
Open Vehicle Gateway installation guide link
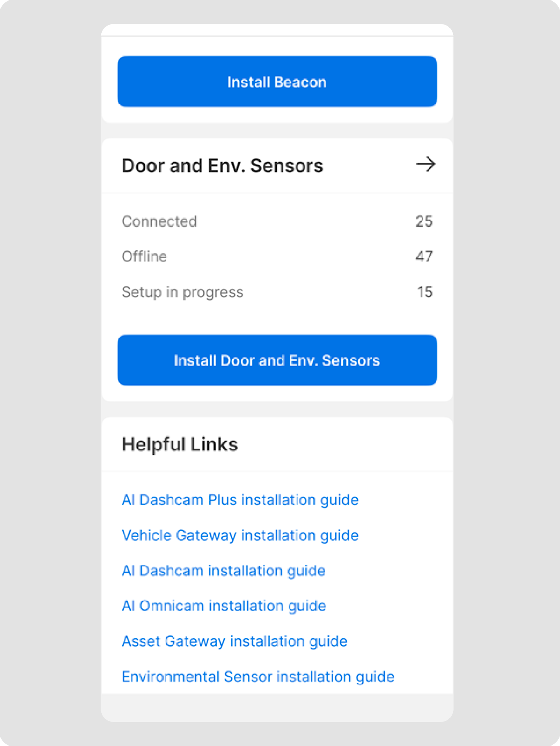coord(240,536)
